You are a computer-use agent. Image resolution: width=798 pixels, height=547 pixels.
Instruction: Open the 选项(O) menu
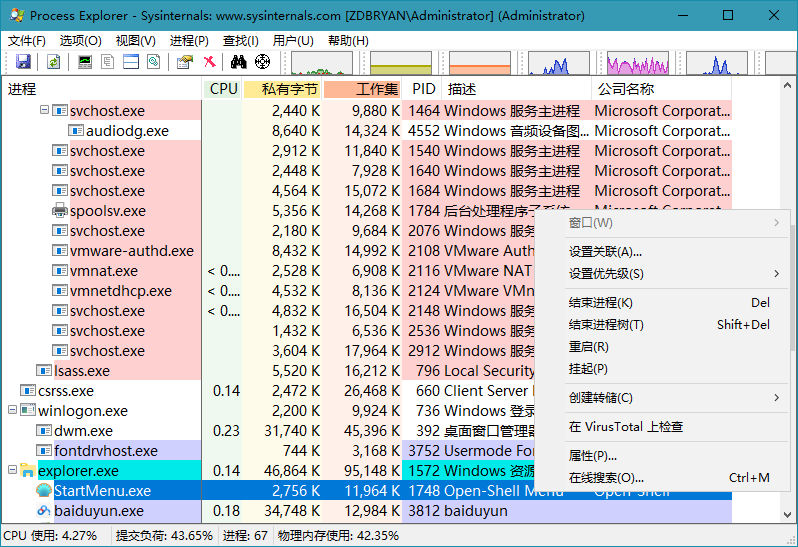tap(80, 41)
